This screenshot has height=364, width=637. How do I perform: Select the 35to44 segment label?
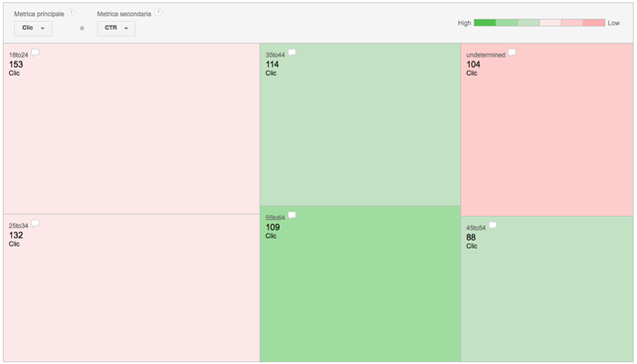[275, 55]
